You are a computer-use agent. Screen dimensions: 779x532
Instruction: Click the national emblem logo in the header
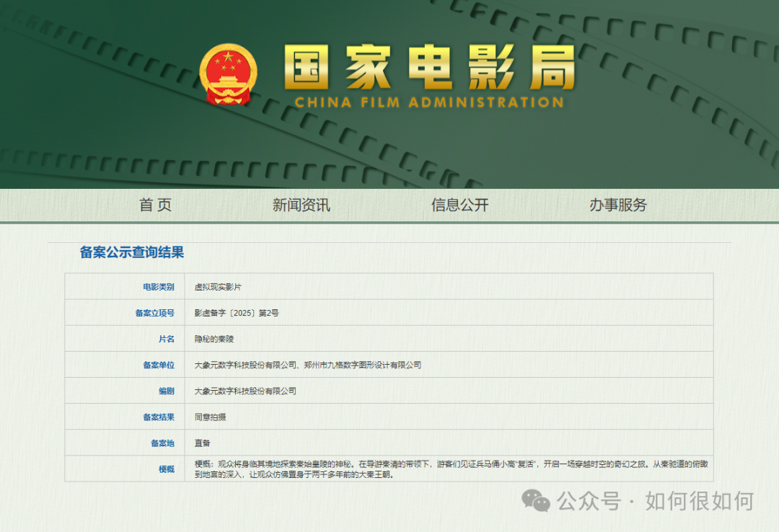point(228,74)
